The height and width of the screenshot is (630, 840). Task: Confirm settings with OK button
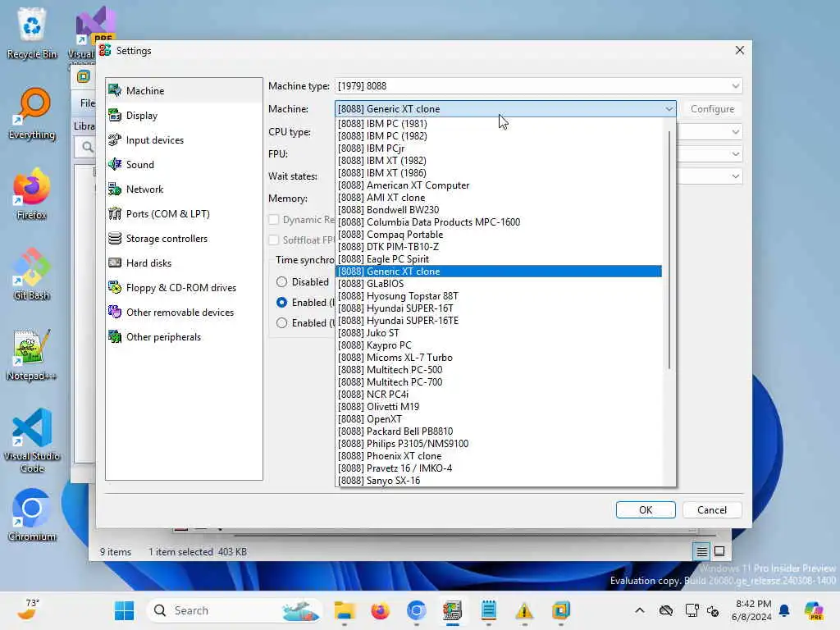[x=646, y=510]
